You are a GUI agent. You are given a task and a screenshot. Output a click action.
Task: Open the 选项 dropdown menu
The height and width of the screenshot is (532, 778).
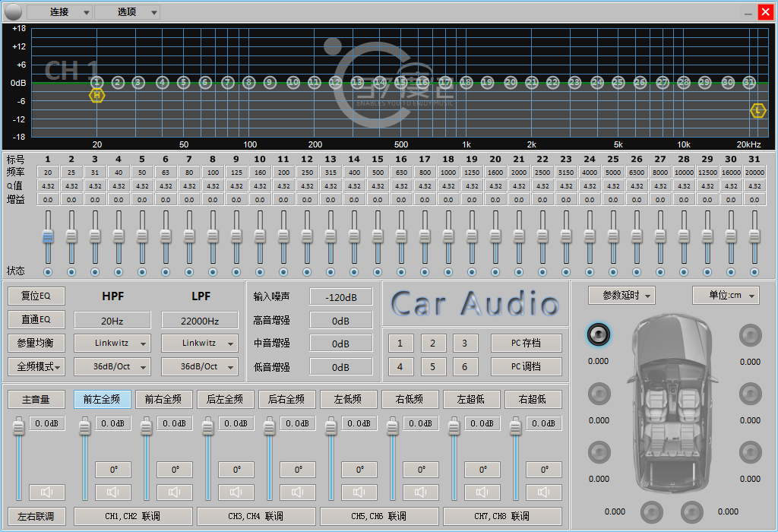127,12
